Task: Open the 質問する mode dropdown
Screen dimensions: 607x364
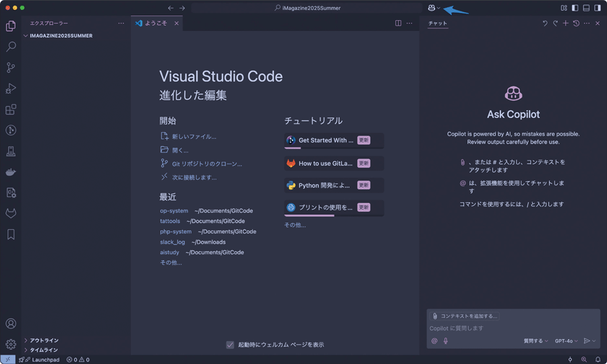Action: coord(536,341)
